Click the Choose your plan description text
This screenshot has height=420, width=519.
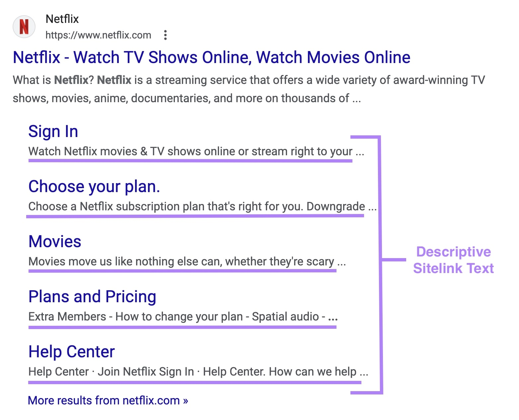[x=202, y=206]
